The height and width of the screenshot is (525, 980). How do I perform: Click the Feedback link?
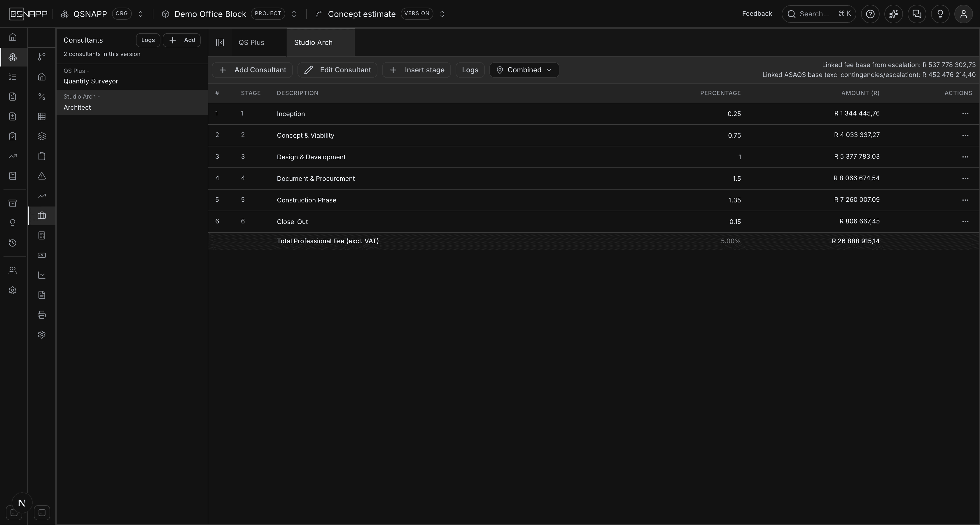coord(757,14)
